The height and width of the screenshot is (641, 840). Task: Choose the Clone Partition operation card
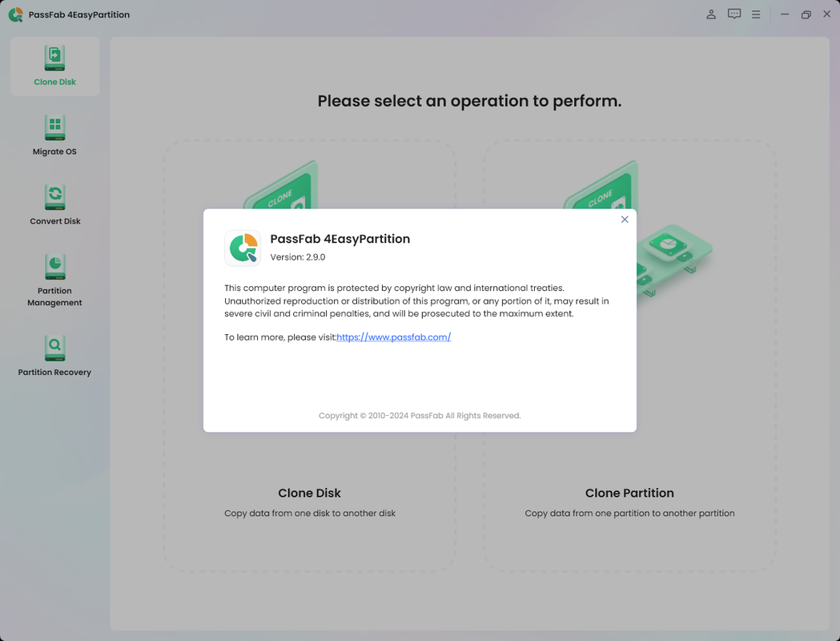point(629,356)
